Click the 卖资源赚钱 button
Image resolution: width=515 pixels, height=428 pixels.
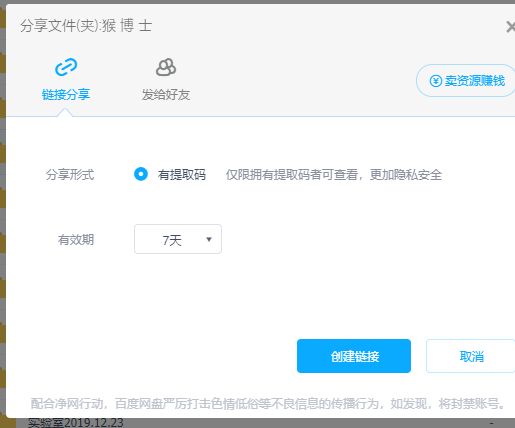466,81
